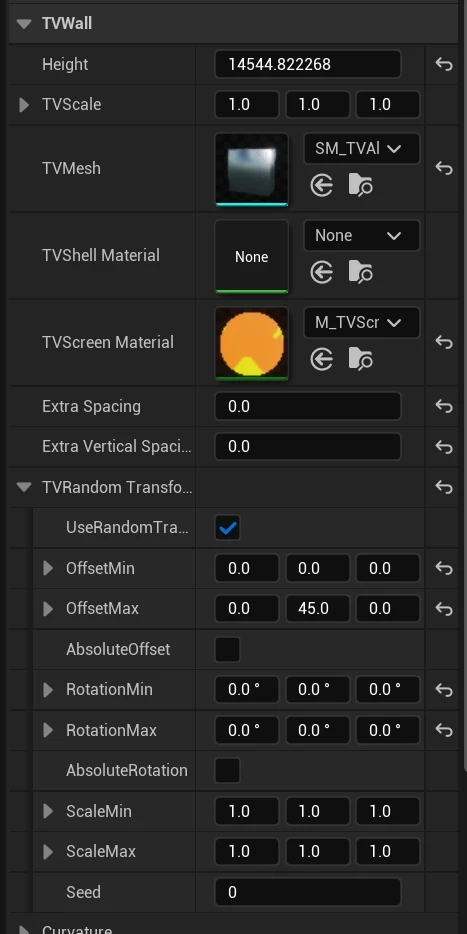Edit RotationMax Y angle field
This screenshot has height=934, width=467.
[x=317, y=730]
